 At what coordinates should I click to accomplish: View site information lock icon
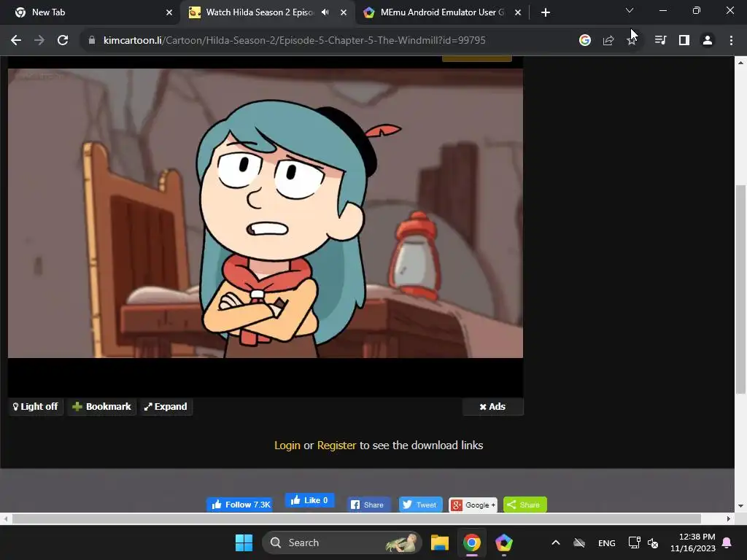coord(91,41)
